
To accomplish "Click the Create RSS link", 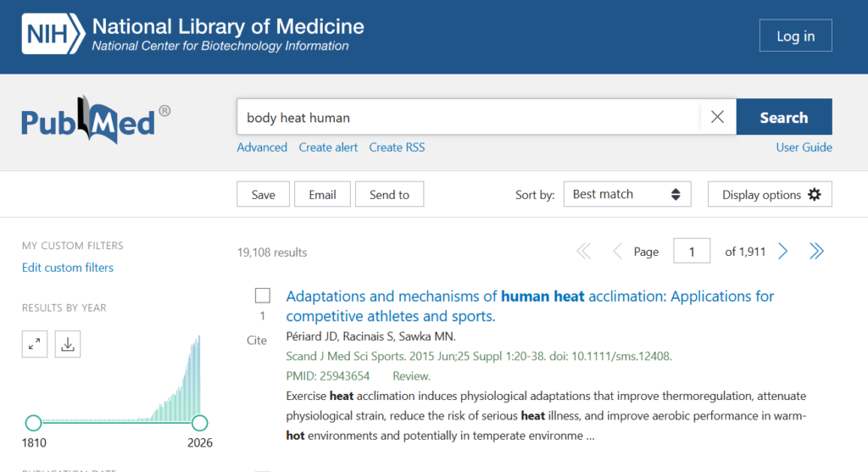I will coord(397,147).
